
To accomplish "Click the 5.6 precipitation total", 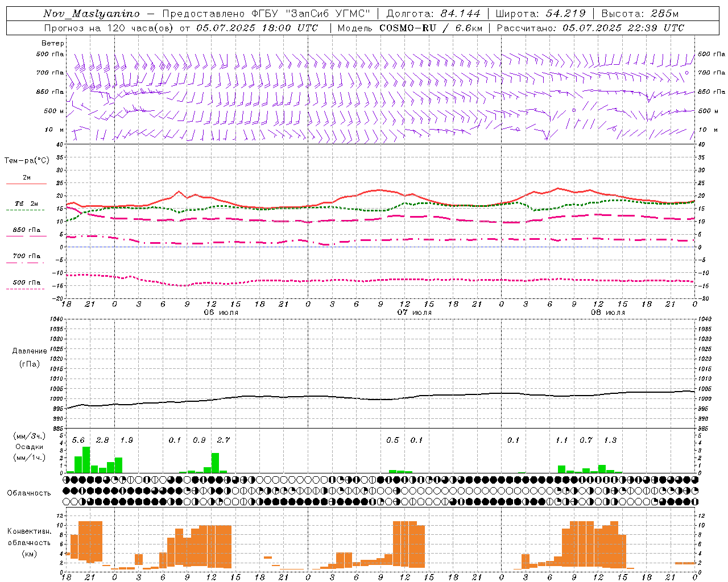I will (78, 440).
